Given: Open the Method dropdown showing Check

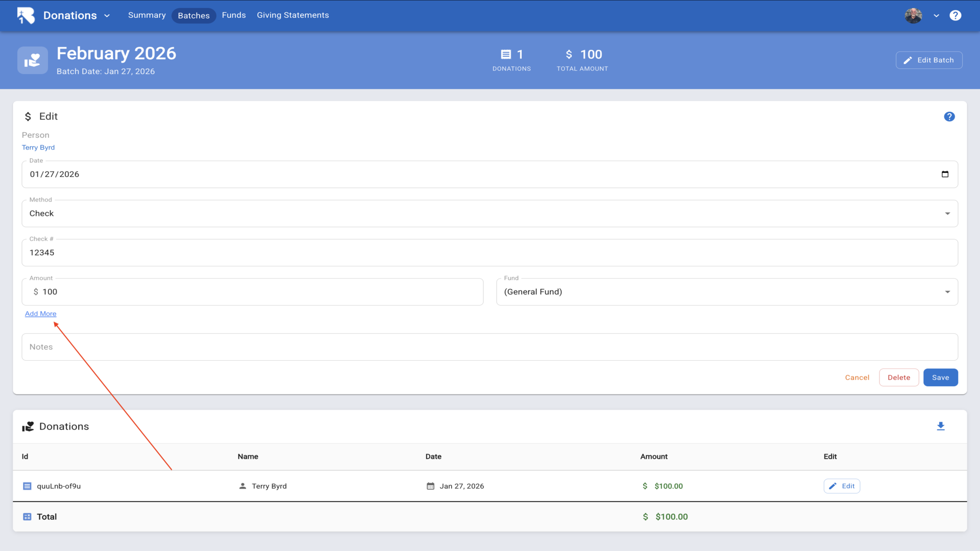Looking at the screenshot, I should coord(489,214).
